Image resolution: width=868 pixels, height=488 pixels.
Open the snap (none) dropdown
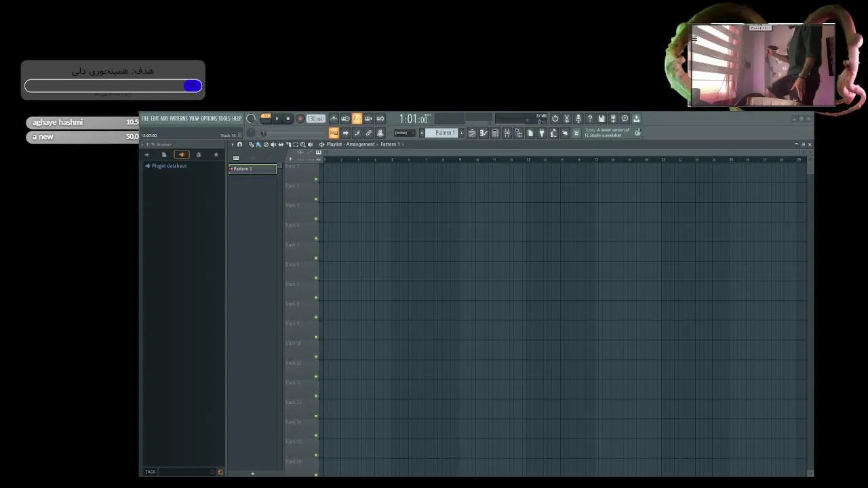[x=404, y=133]
